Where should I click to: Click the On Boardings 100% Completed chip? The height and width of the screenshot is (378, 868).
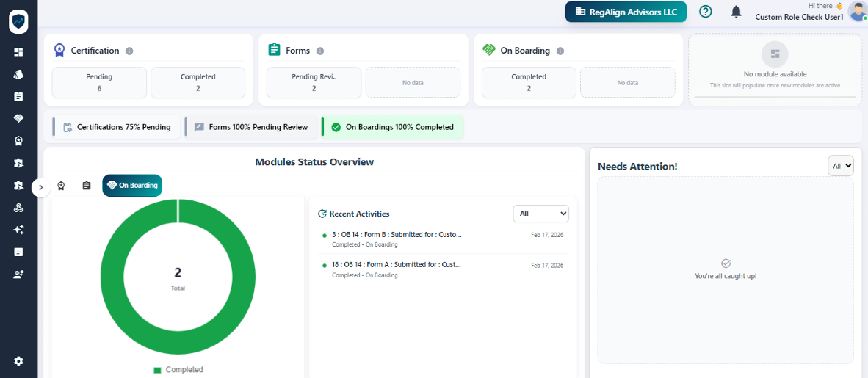pos(392,127)
